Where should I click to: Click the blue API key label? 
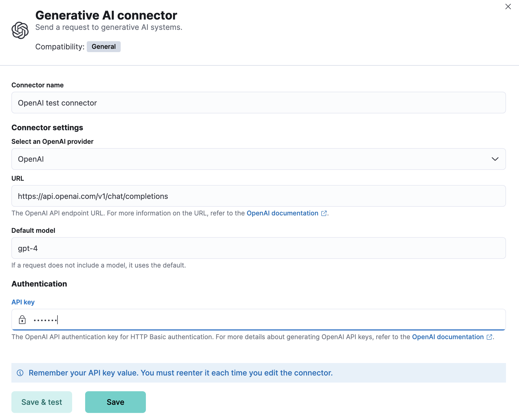click(x=23, y=302)
